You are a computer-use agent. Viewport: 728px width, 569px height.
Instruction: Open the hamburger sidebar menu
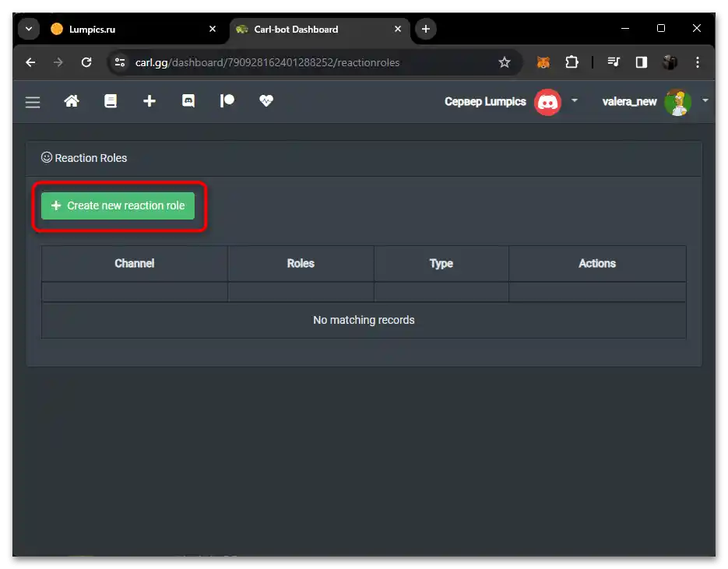[x=33, y=102]
